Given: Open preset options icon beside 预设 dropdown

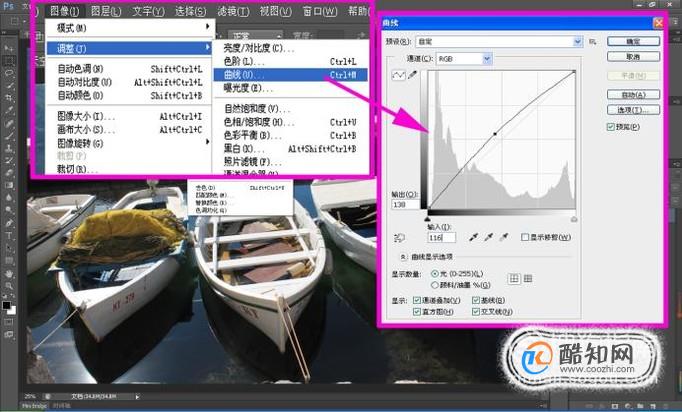Looking at the screenshot, I should click(x=592, y=42).
